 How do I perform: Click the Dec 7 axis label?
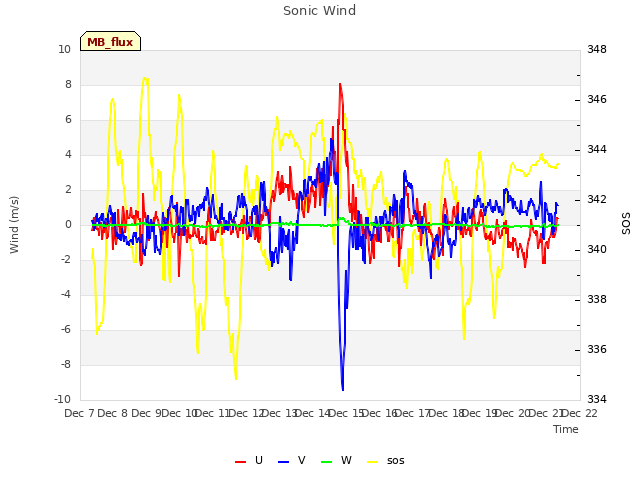coord(80,413)
